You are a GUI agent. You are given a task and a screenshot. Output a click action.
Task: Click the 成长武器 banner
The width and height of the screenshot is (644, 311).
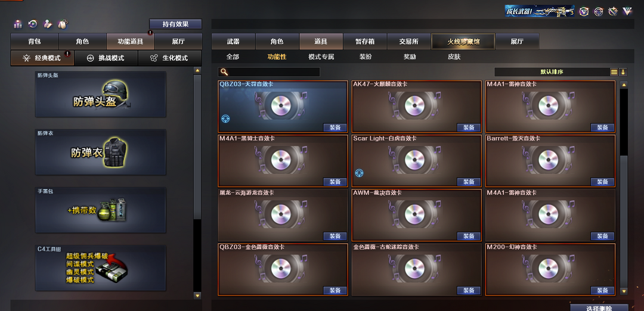click(539, 11)
